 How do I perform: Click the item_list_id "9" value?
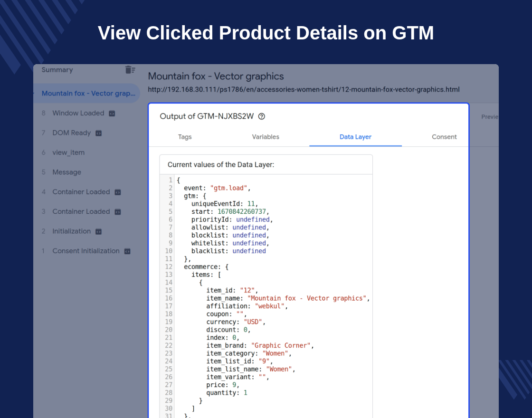(264, 361)
